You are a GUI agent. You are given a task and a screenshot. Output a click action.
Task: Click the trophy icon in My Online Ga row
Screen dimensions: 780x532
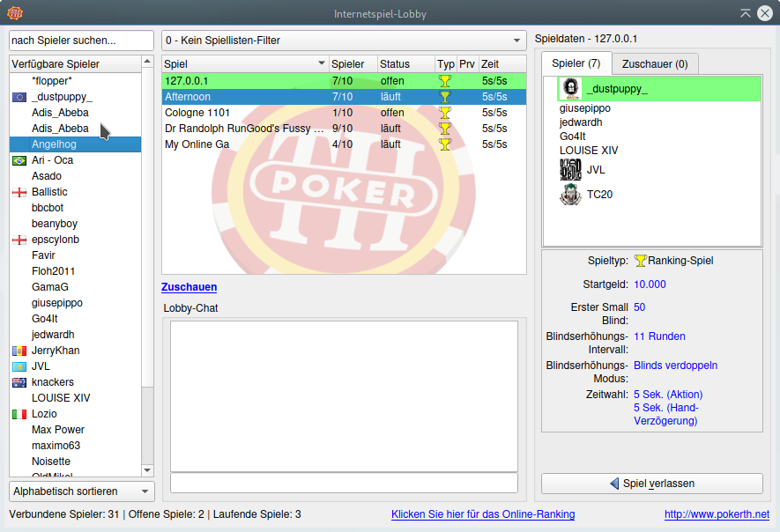click(x=445, y=144)
